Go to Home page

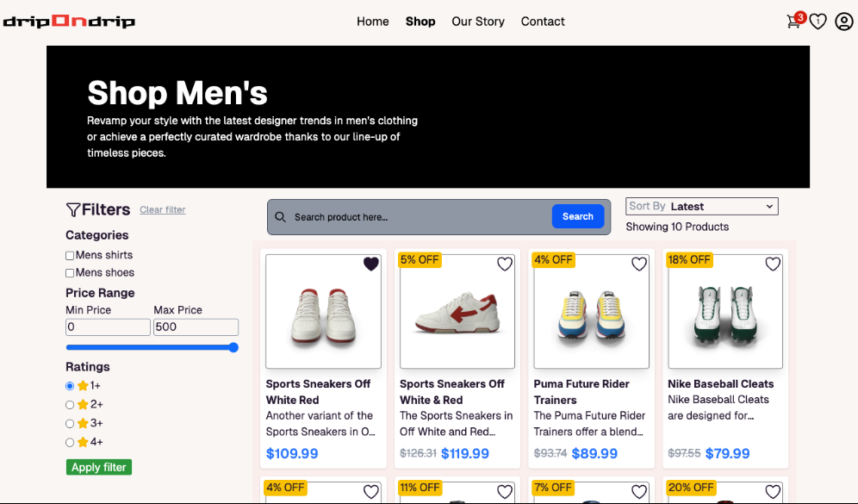(x=373, y=22)
